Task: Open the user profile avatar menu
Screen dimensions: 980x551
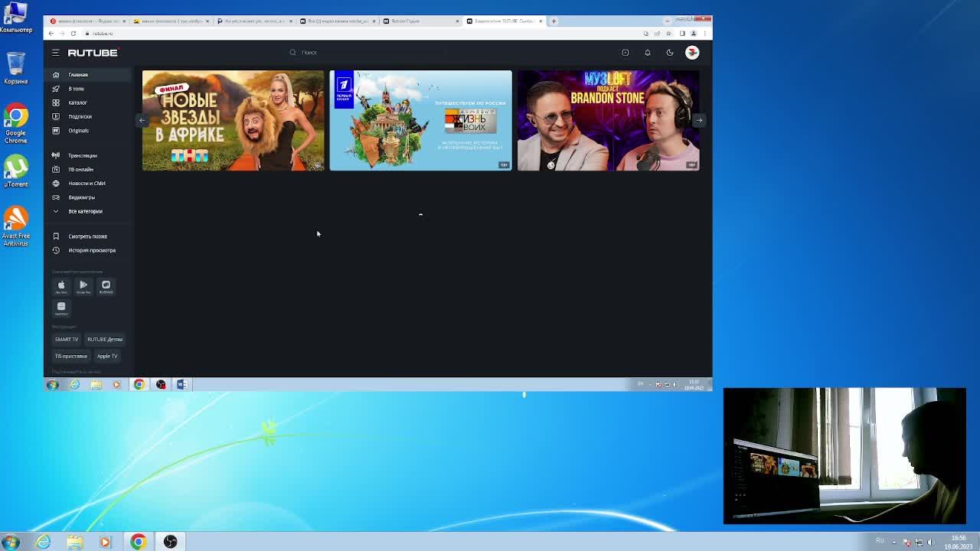Action: point(692,52)
